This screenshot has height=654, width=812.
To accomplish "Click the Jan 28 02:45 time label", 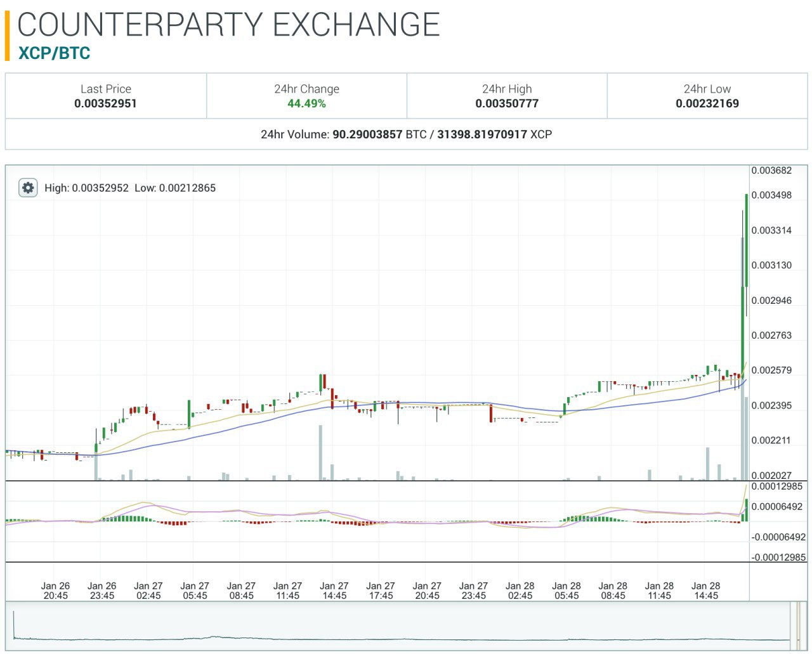I will click(x=520, y=591).
